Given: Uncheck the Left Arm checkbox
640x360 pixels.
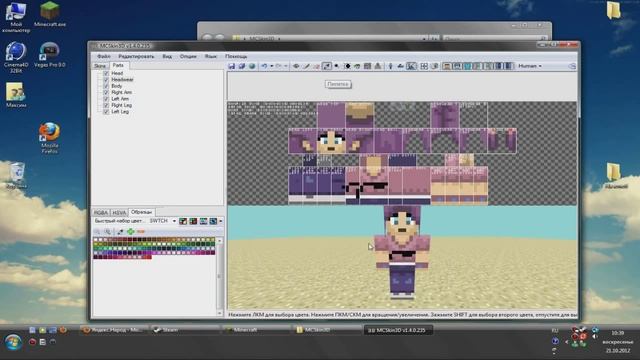Looking at the screenshot, I should pyautogui.click(x=106, y=99).
